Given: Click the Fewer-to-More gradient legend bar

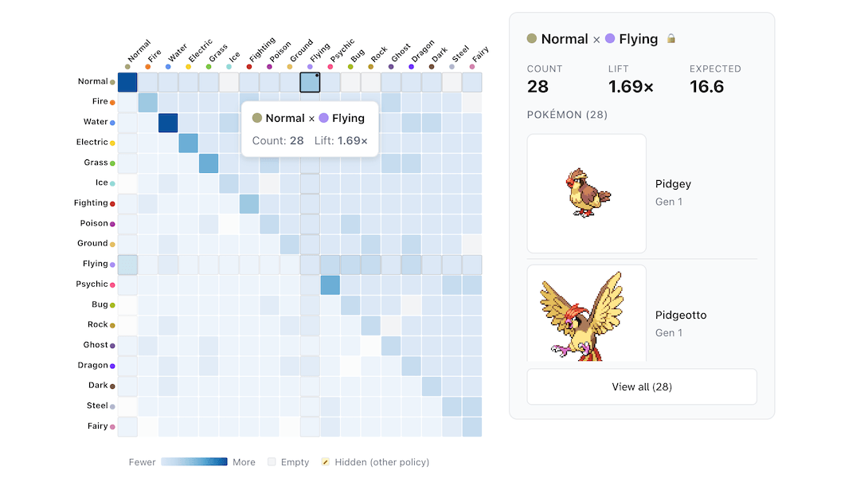Looking at the screenshot, I should tap(194, 462).
